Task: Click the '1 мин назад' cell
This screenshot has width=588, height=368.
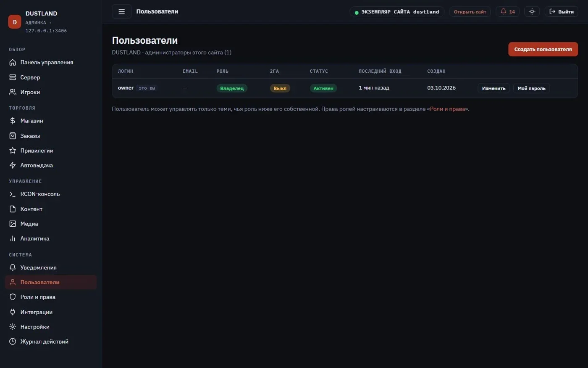Action: (x=374, y=88)
